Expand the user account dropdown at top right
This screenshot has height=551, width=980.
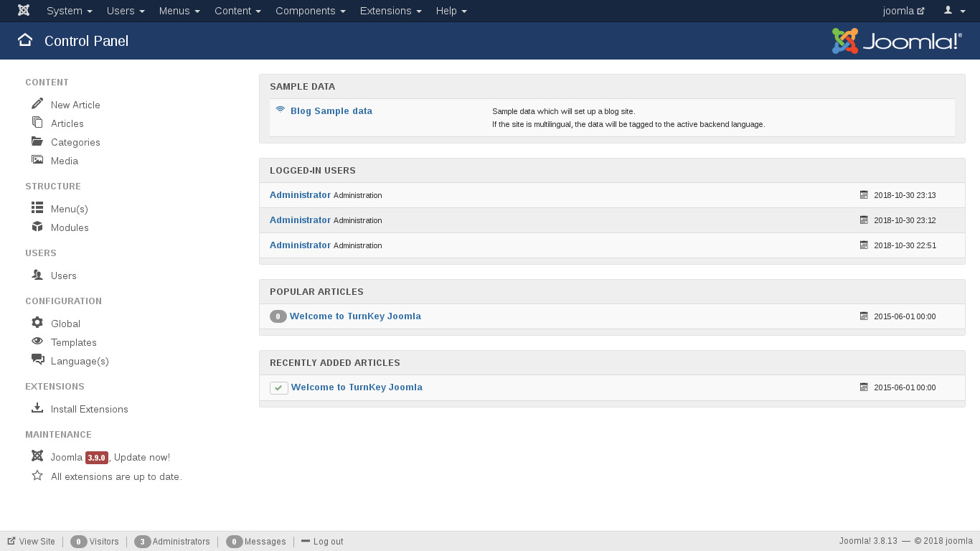pyautogui.click(x=954, y=11)
